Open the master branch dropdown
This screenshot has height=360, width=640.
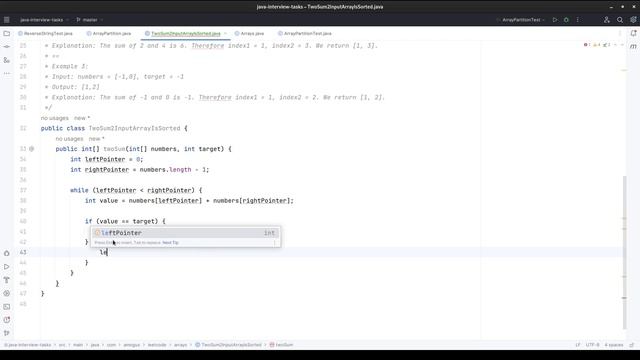(89, 20)
